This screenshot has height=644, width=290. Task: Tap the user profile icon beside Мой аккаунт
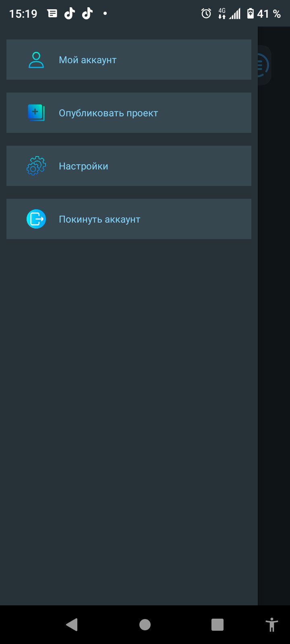(36, 60)
